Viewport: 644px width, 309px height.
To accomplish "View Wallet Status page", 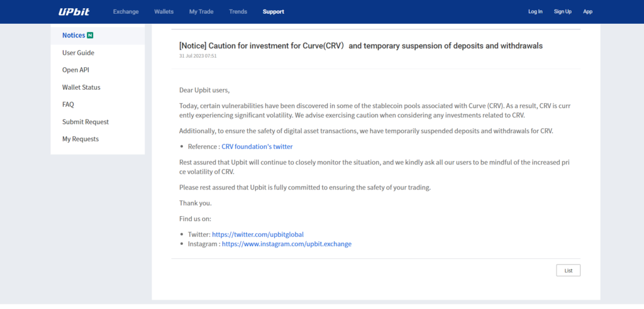I will 81,87.
